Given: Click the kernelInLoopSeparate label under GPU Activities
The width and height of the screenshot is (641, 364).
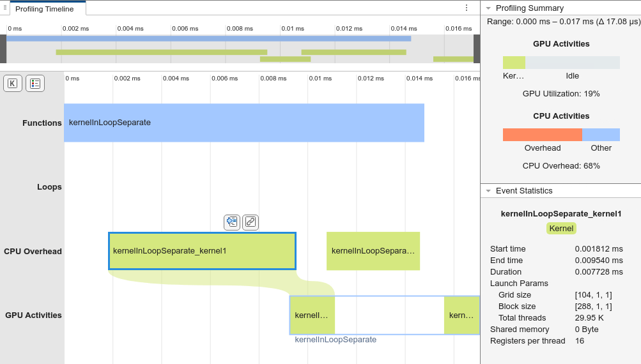Looking at the screenshot, I should tap(336, 340).
